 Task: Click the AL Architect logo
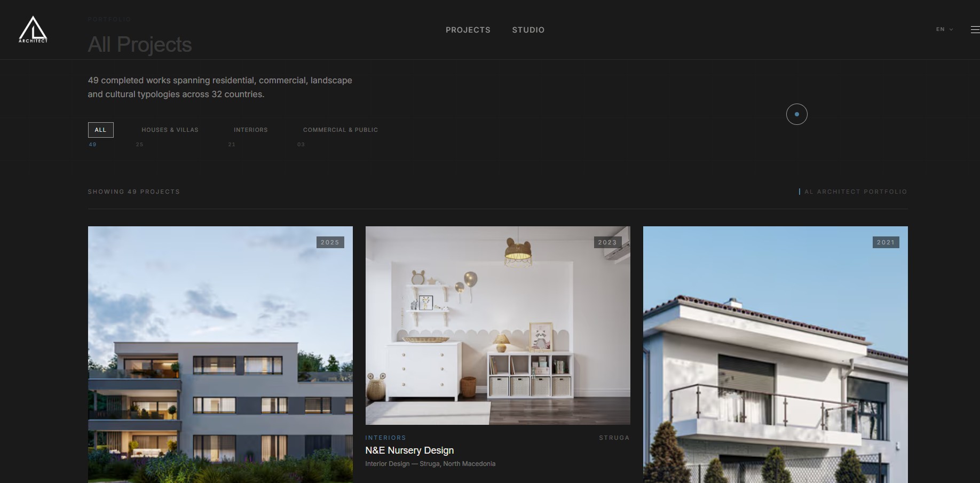coord(33,29)
